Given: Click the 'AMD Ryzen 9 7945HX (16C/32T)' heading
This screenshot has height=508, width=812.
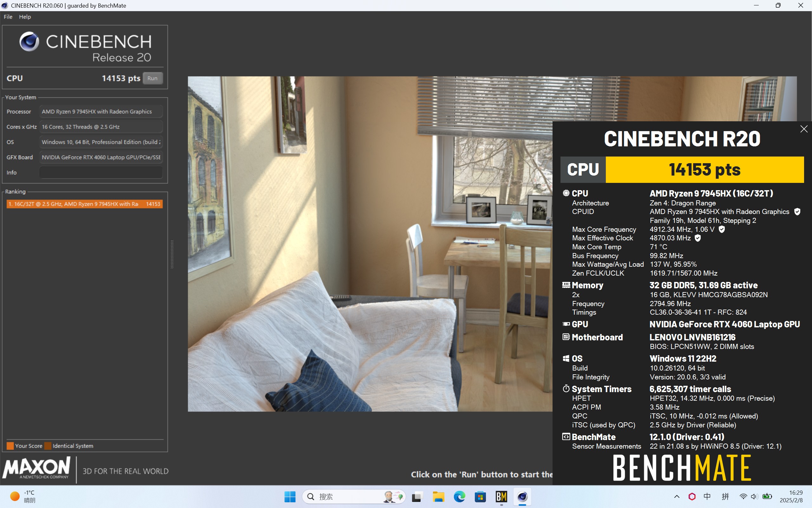Looking at the screenshot, I should coord(711,194).
